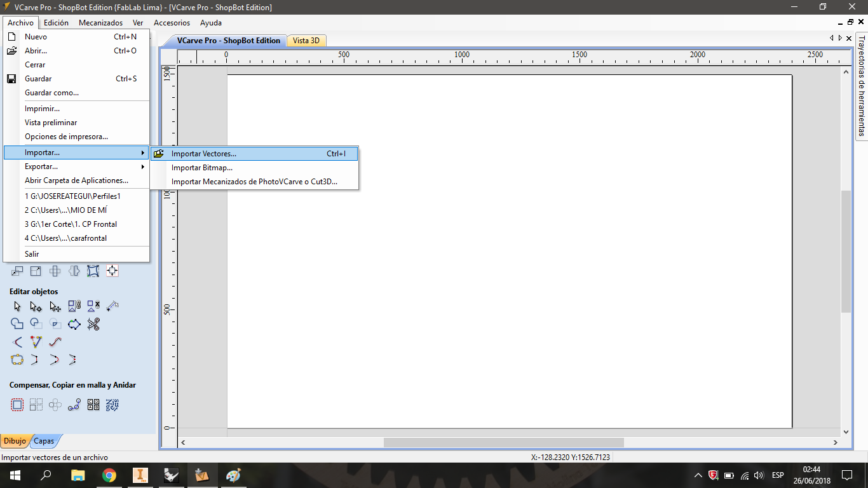Activate the Node editing cursor tool

[x=36, y=306]
